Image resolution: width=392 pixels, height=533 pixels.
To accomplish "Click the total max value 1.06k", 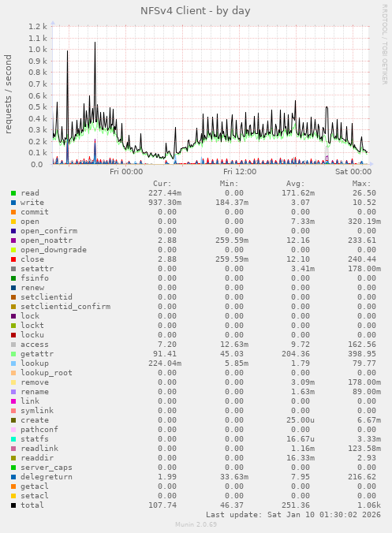I will click(x=369, y=505).
